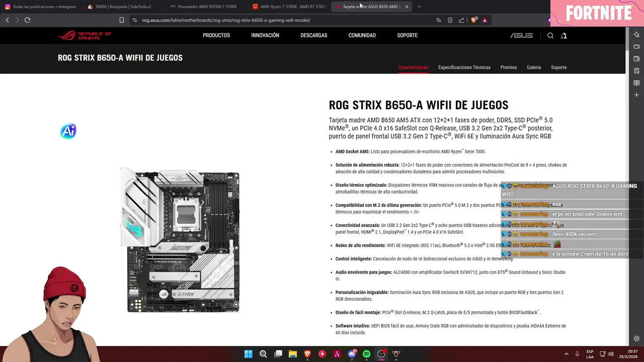Image resolution: width=644 pixels, height=362 pixels.
Task: Show hidden system tray icons chevron
Action: [566, 354]
